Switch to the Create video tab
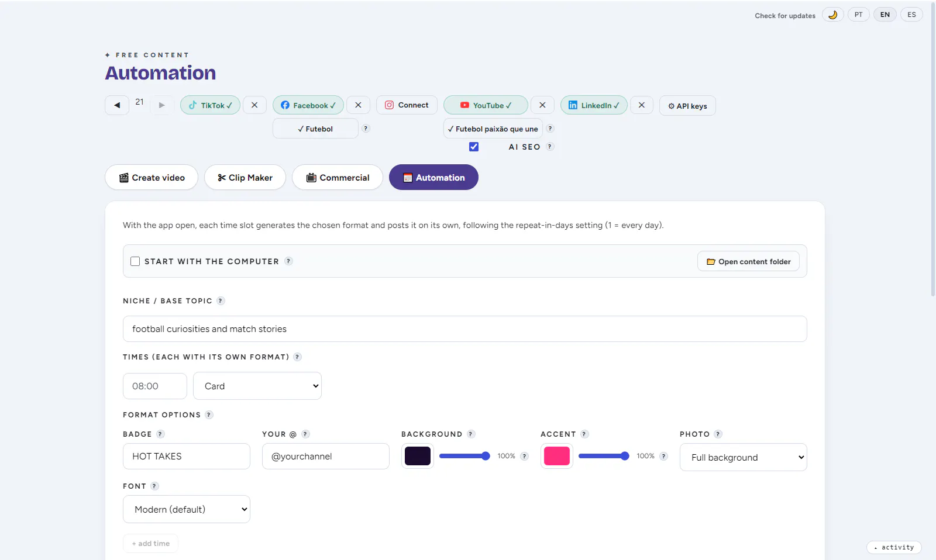 pos(152,177)
